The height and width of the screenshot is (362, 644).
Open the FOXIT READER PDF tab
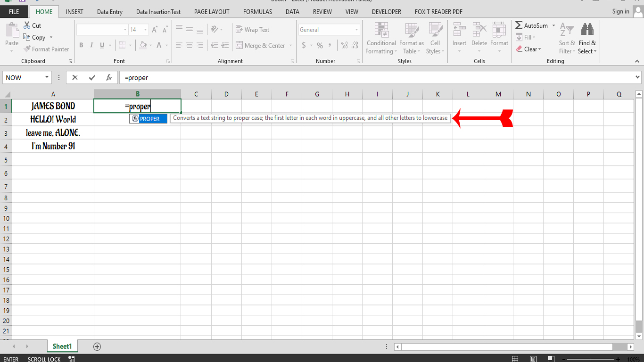pyautogui.click(x=438, y=12)
